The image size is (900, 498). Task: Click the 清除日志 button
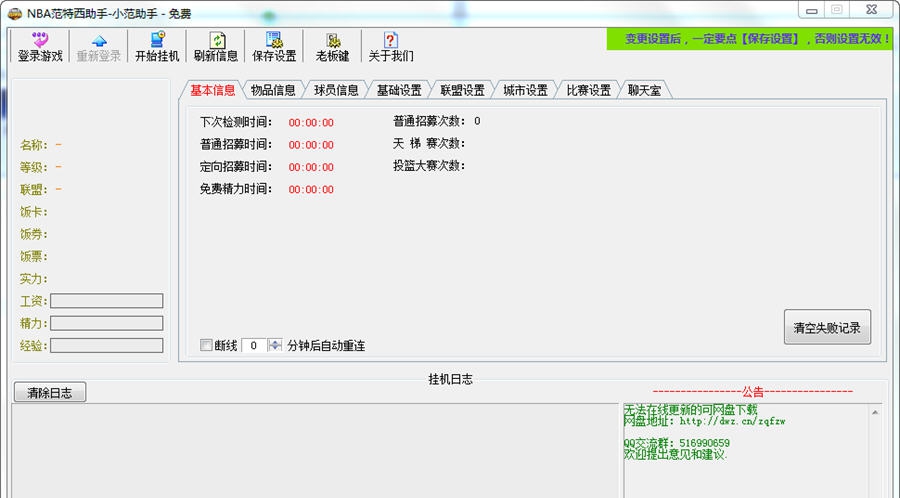(50, 393)
